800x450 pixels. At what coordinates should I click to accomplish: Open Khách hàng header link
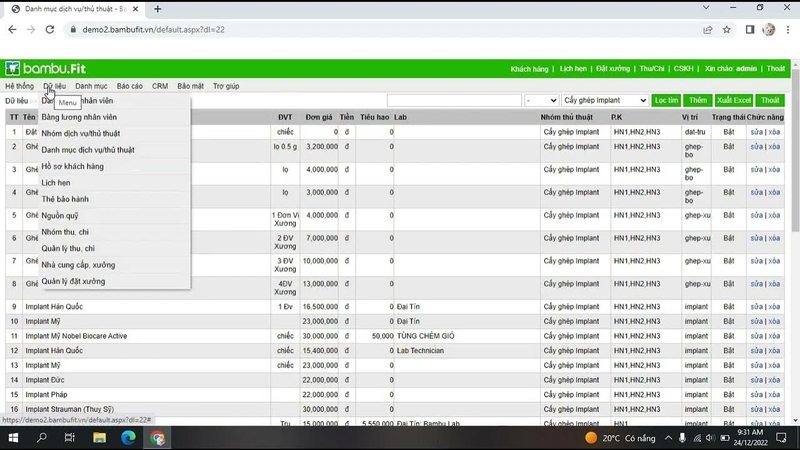[529, 69]
